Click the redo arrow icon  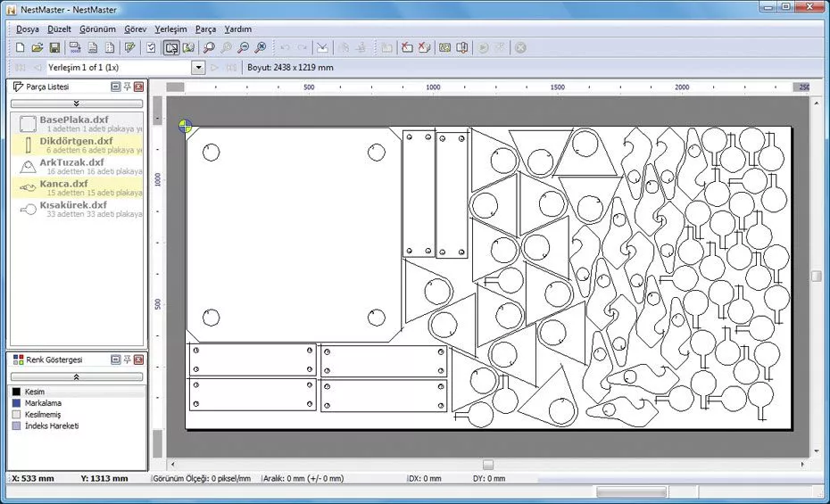302,47
